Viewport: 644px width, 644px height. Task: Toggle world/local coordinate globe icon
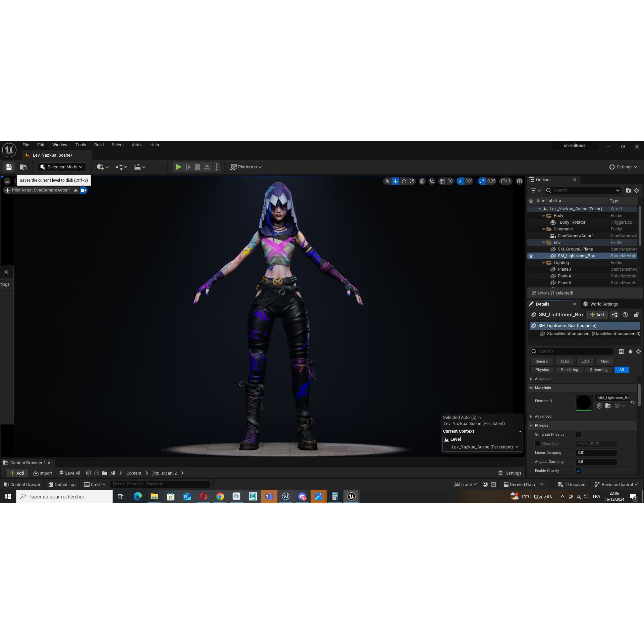click(422, 181)
